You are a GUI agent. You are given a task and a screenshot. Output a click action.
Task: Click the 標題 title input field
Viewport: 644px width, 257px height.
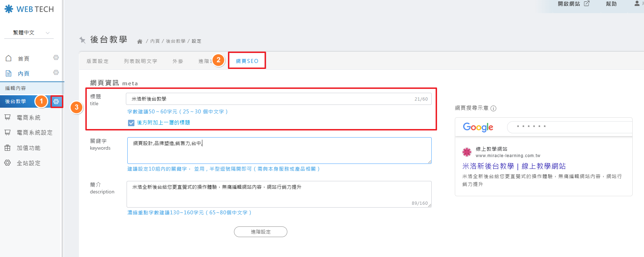pos(270,99)
